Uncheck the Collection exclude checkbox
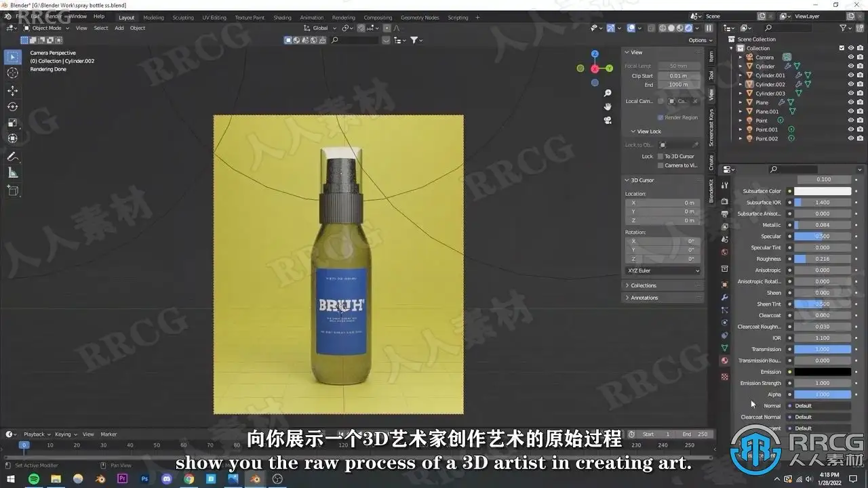This screenshot has width=868, height=488. [x=842, y=48]
